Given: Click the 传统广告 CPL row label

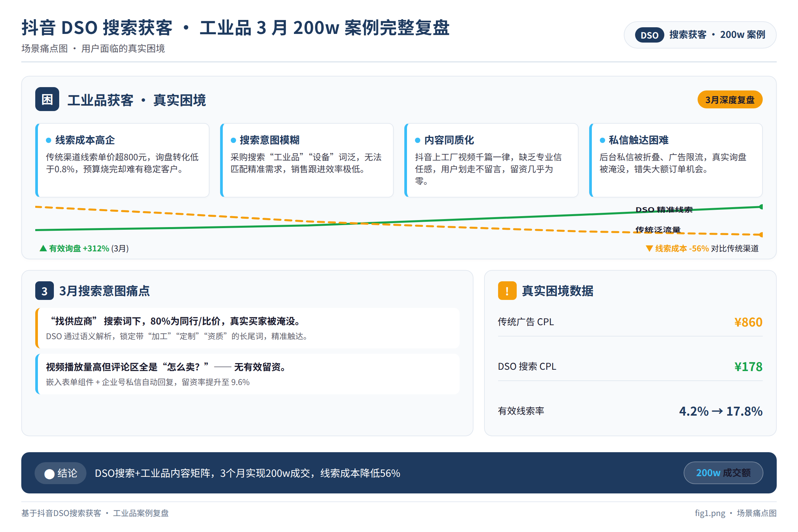Looking at the screenshot, I should point(526,322).
